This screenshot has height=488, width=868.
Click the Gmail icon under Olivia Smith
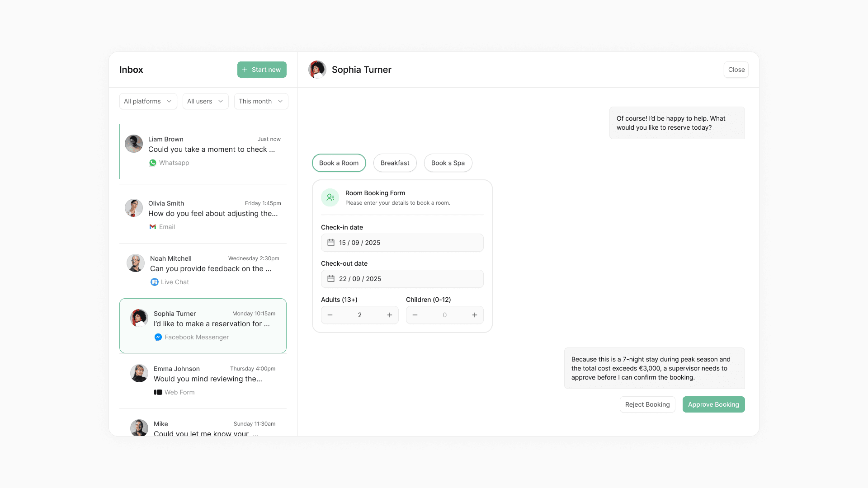point(153,227)
